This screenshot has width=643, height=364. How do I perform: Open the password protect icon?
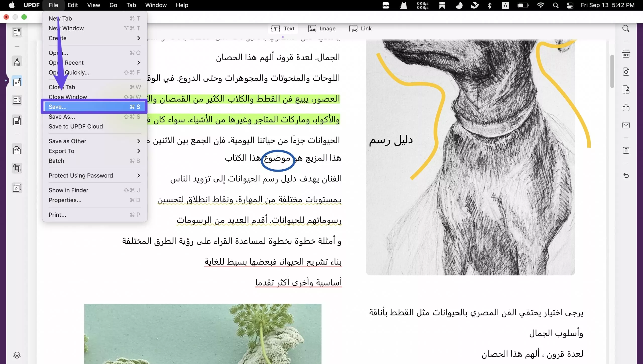626,90
